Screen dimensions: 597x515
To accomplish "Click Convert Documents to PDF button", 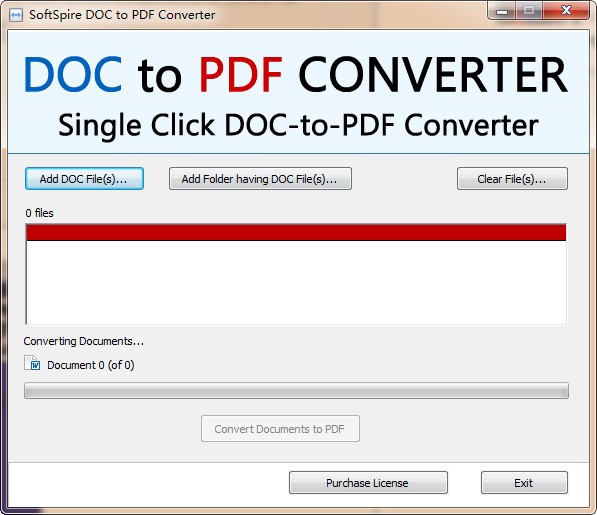I will [280, 429].
